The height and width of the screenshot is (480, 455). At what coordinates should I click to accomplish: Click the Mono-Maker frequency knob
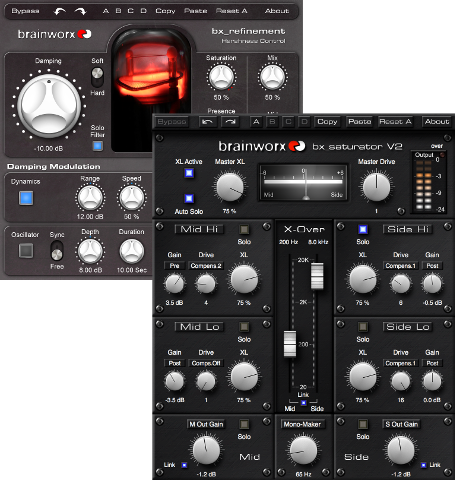(303, 451)
